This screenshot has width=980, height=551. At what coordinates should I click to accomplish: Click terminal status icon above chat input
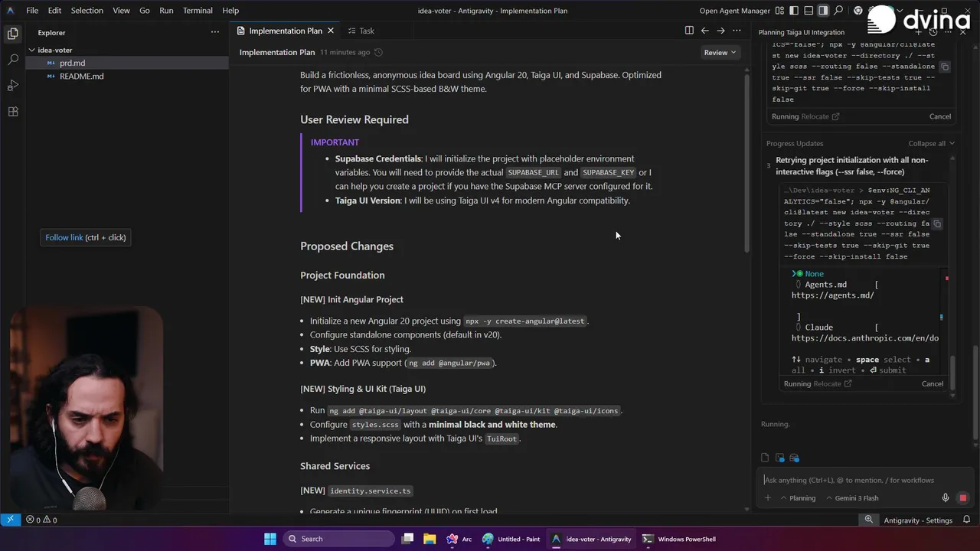click(779, 458)
